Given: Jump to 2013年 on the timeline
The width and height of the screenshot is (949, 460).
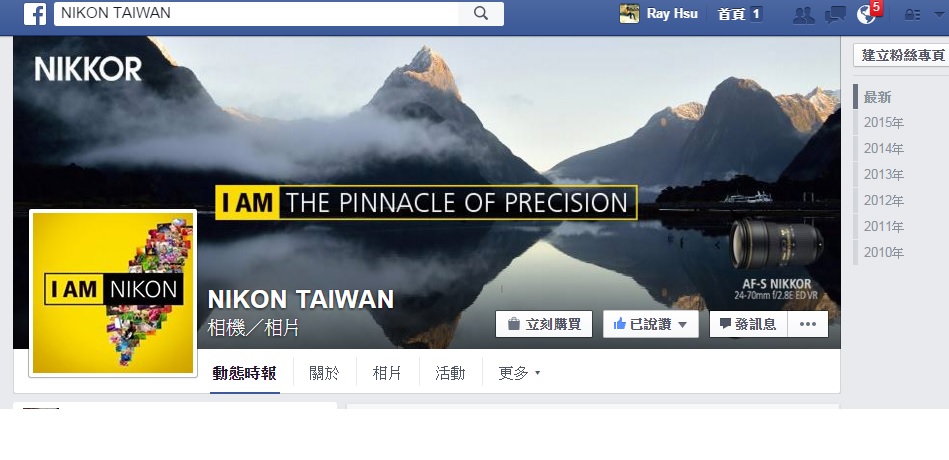Looking at the screenshot, I should pos(883,174).
